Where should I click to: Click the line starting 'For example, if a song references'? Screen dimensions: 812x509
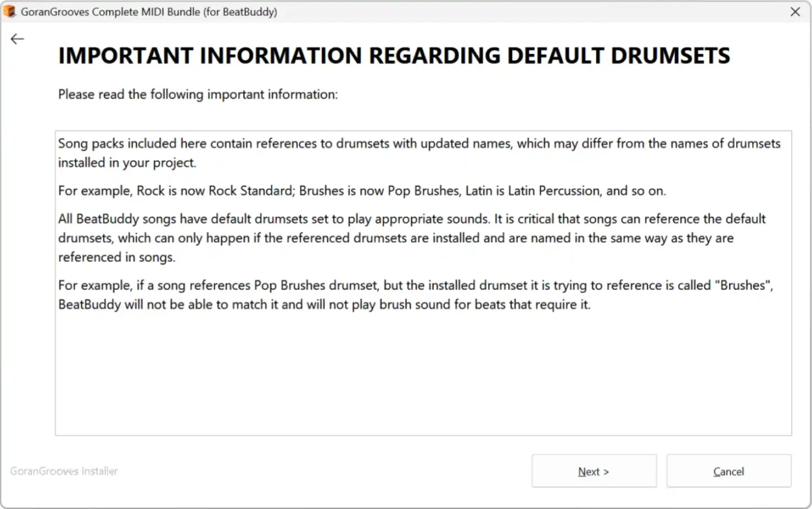pos(415,285)
